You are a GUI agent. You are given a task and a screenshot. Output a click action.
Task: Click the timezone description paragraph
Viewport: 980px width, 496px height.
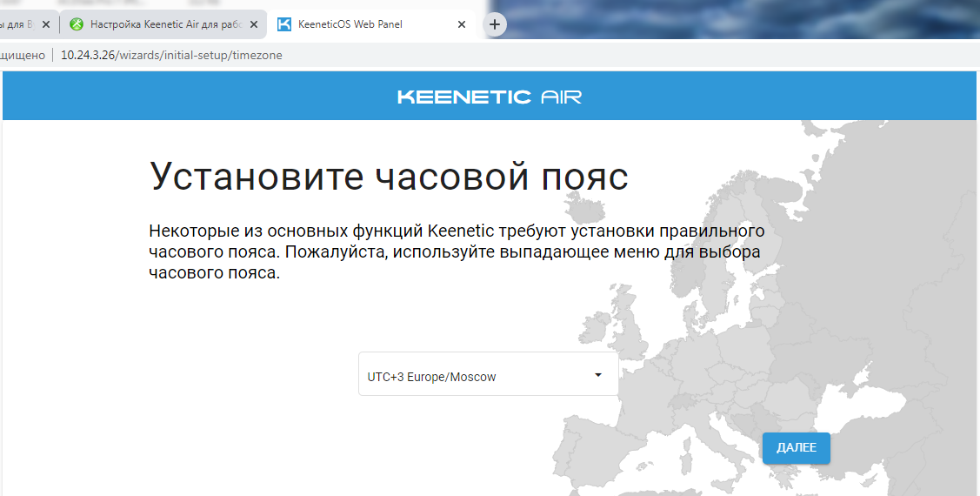tap(456, 251)
